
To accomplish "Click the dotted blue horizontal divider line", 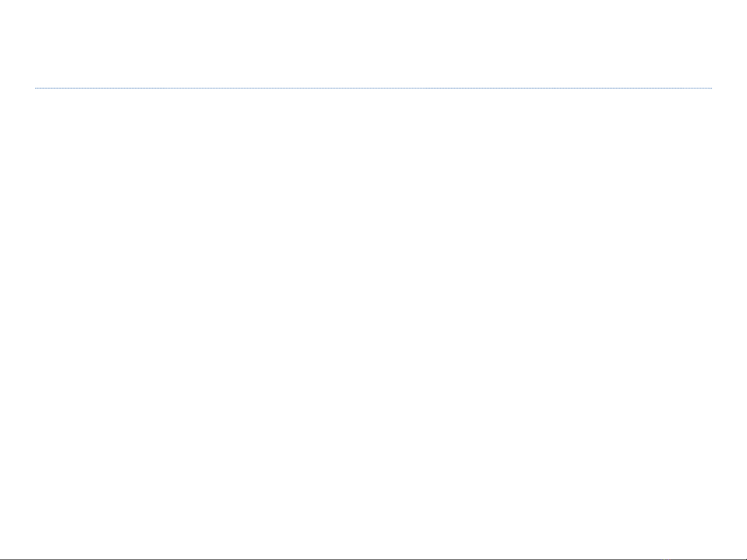I will (373, 88).
